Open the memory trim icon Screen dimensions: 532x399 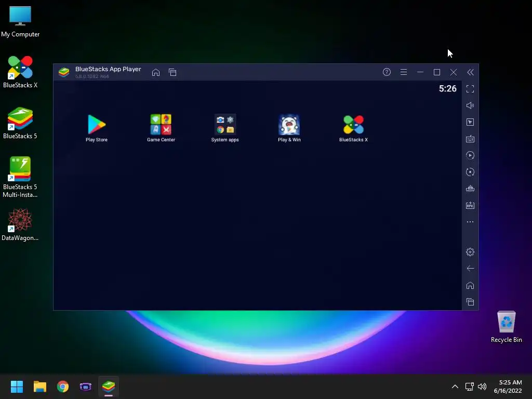(x=470, y=189)
